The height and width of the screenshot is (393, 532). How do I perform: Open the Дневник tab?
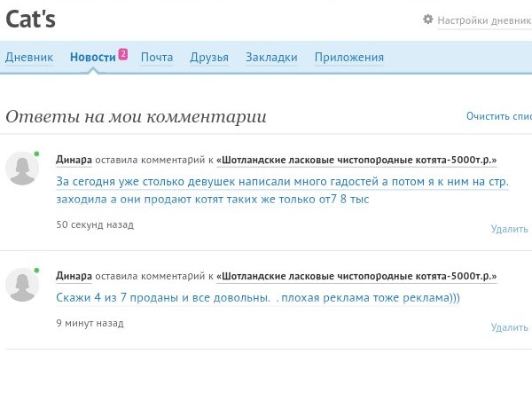[x=29, y=58]
